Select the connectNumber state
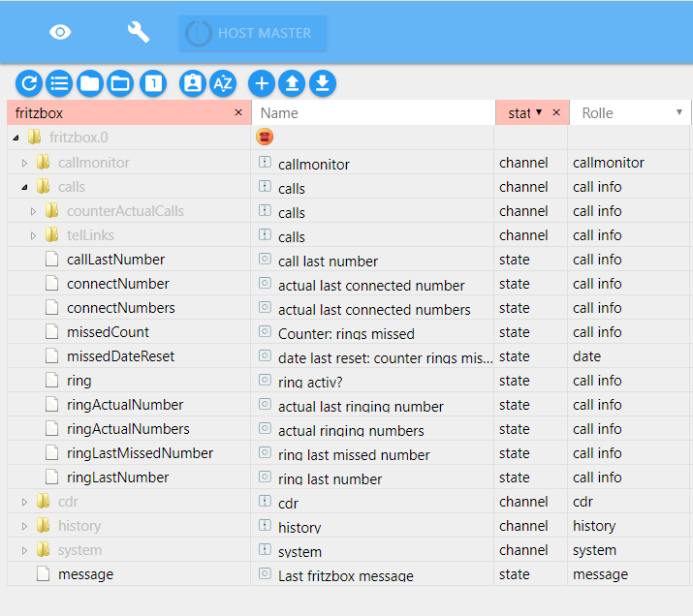The image size is (693, 616). point(118,284)
